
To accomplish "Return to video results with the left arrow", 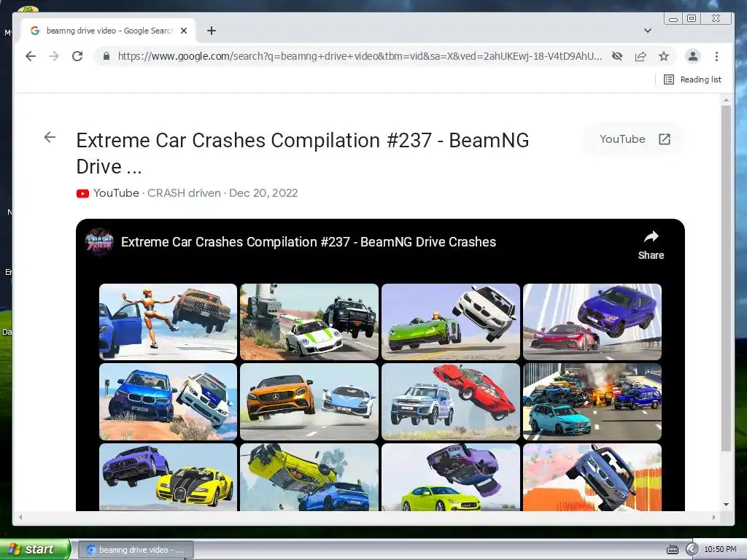I will click(x=50, y=137).
